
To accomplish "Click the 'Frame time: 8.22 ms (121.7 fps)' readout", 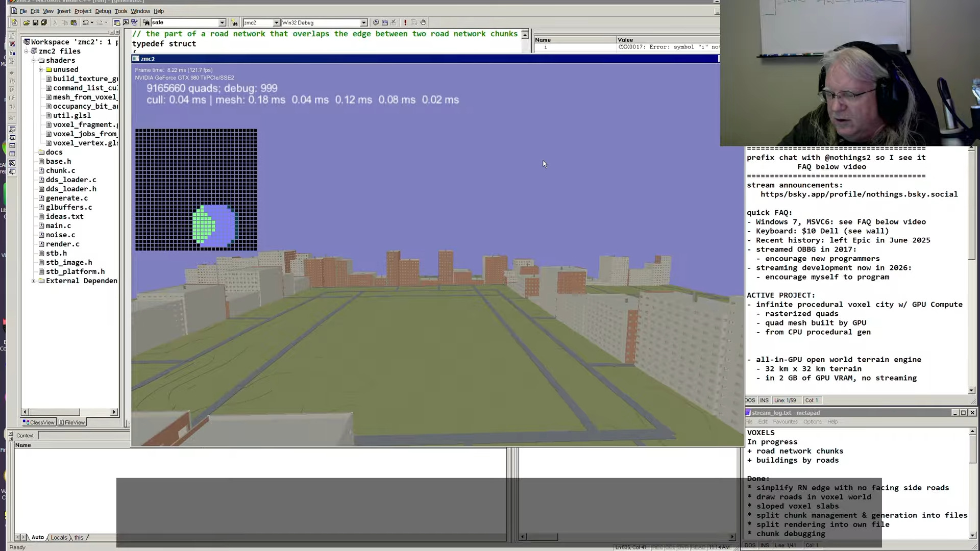I will tap(174, 70).
